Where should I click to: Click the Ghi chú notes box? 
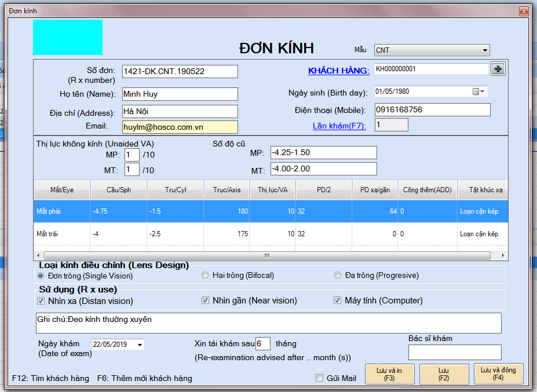[269, 323]
